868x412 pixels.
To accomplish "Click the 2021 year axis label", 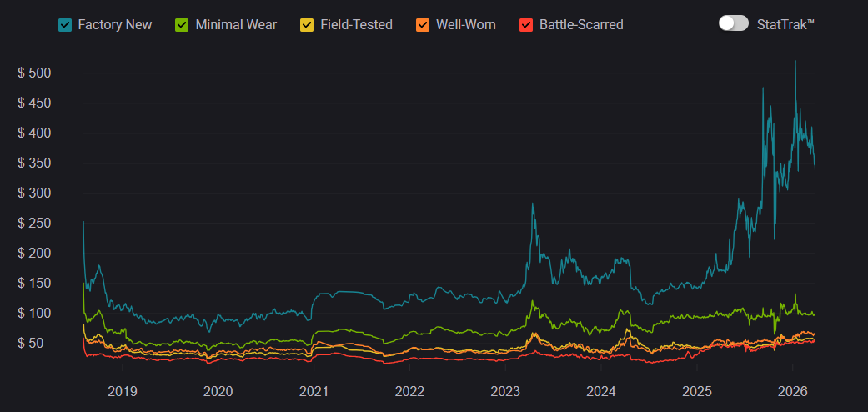I will click(x=314, y=390).
